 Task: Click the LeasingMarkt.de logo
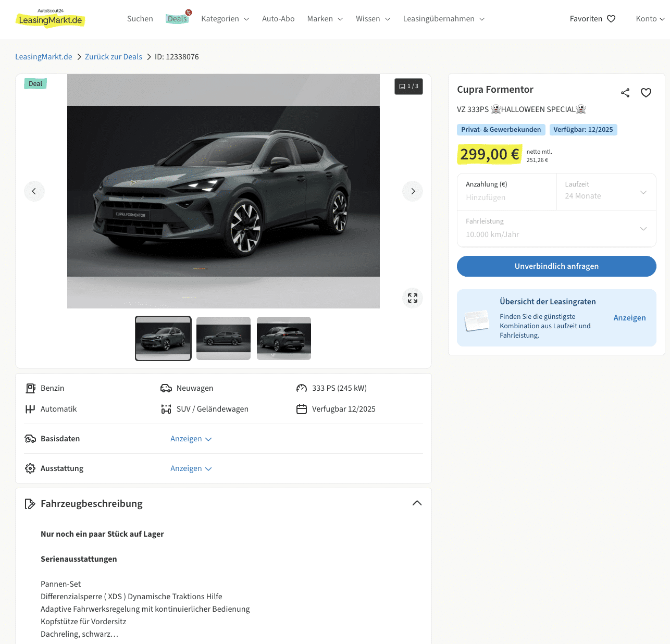click(x=51, y=19)
